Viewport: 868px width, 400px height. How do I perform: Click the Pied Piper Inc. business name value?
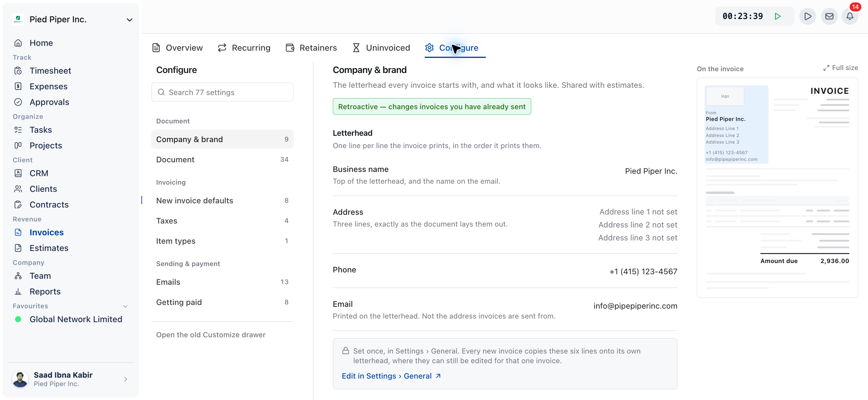pyautogui.click(x=651, y=171)
